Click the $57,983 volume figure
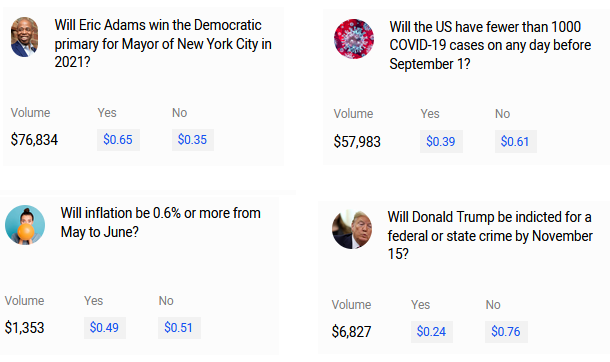The width and height of the screenshot is (610, 362). [357, 142]
